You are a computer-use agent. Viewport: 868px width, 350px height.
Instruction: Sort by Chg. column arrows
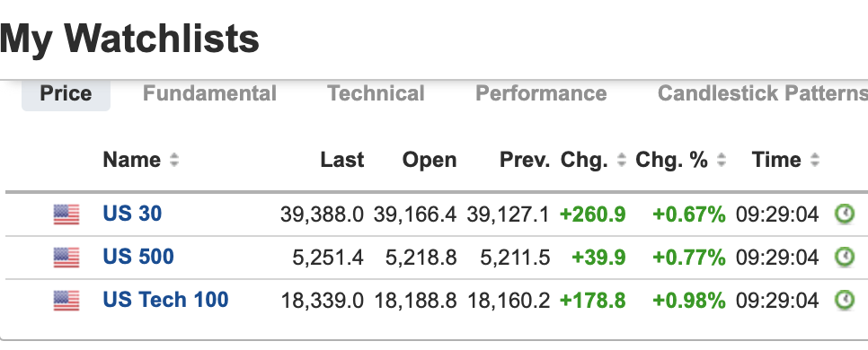pos(622,160)
